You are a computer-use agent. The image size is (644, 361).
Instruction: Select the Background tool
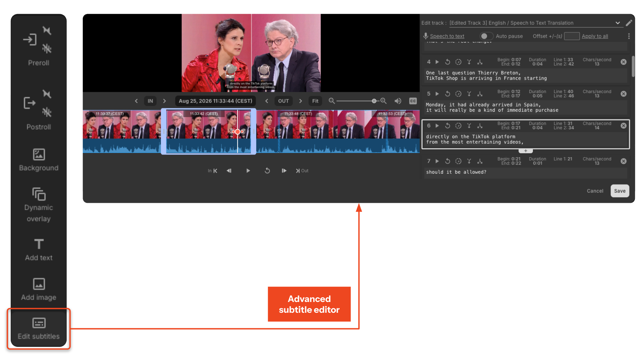click(39, 160)
